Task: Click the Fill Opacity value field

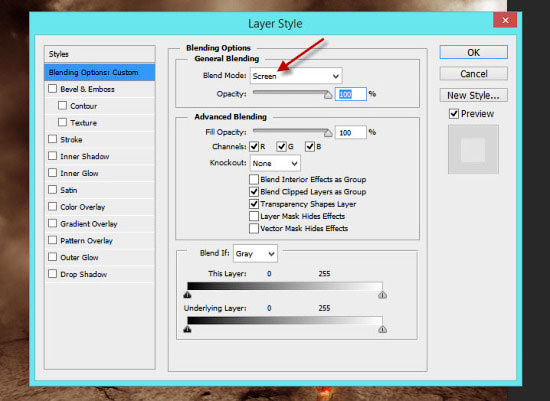Action: [350, 132]
